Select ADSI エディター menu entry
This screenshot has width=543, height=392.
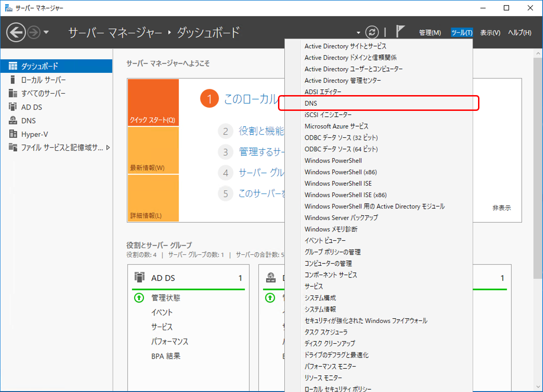(x=379, y=92)
